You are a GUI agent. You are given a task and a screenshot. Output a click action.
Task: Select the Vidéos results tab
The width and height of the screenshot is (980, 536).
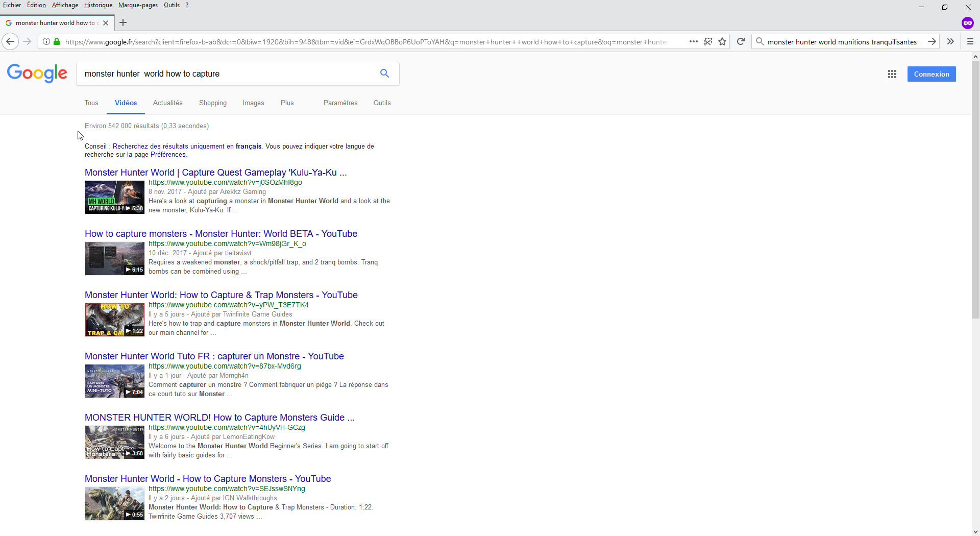126,103
